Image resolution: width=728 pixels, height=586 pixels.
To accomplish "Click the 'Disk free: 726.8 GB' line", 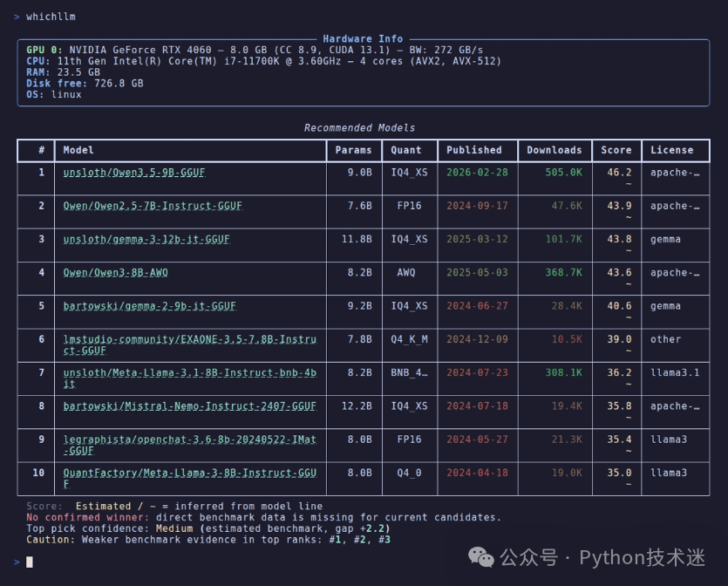I will click(85, 84).
